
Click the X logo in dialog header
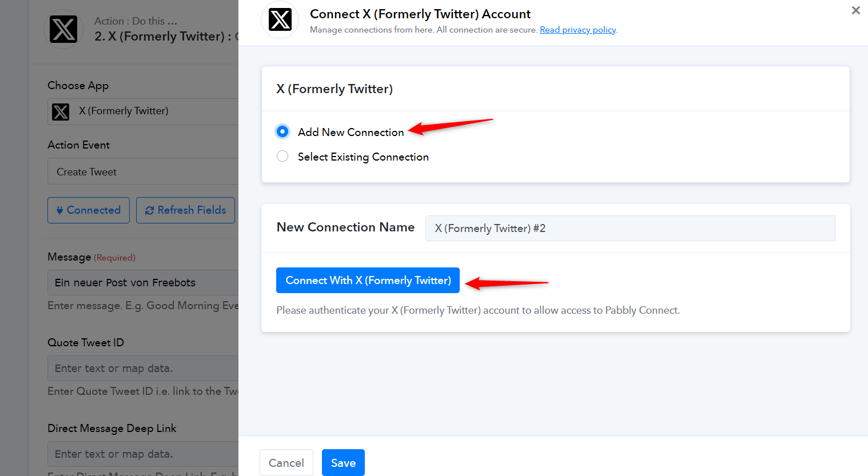click(280, 20)
